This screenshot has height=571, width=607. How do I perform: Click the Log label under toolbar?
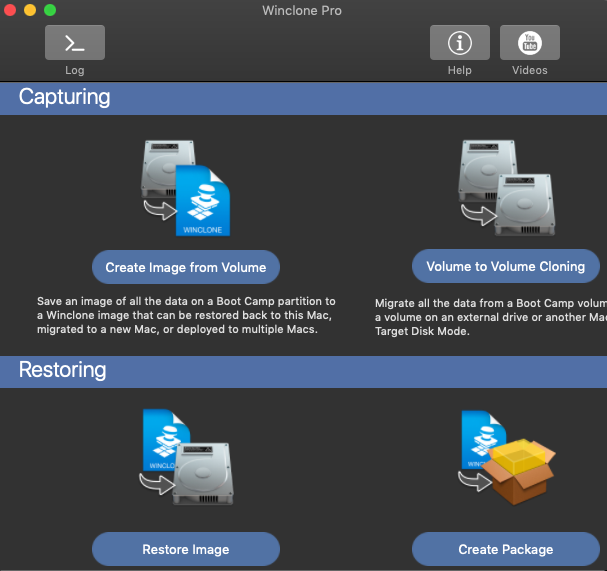tap(75, 70)
